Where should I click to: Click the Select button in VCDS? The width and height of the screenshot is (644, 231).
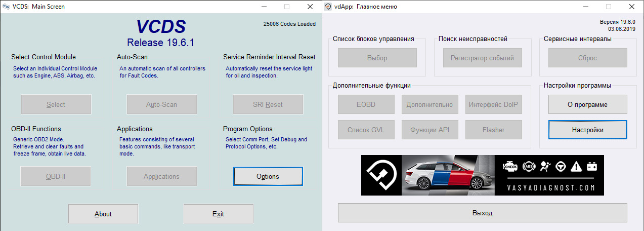(x=56, y=104)
